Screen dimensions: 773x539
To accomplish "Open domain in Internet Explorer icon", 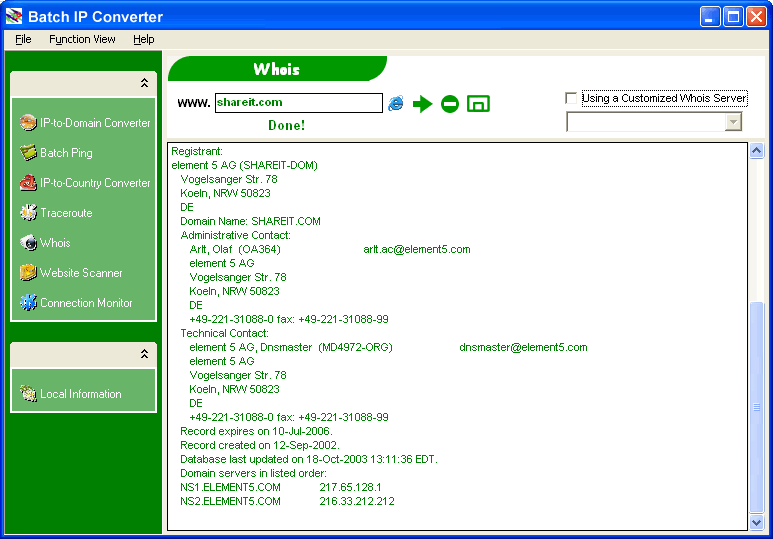I will pos(396,103).
